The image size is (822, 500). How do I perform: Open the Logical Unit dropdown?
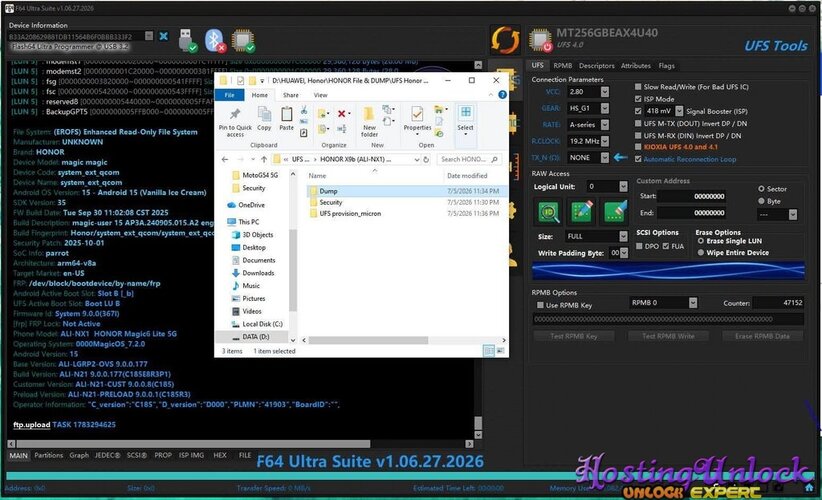coord(623,187)
